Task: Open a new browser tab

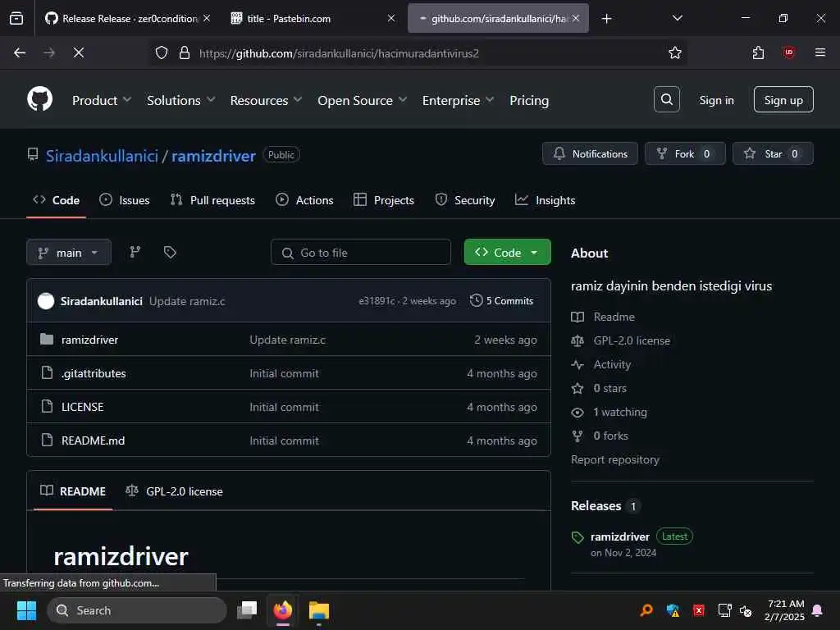Action: (x=606, y=19)
